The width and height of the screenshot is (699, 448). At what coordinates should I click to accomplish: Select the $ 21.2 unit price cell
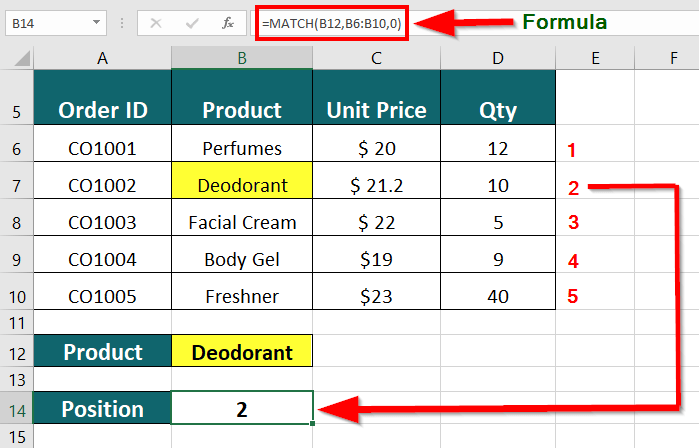click(x=376, y=185)
